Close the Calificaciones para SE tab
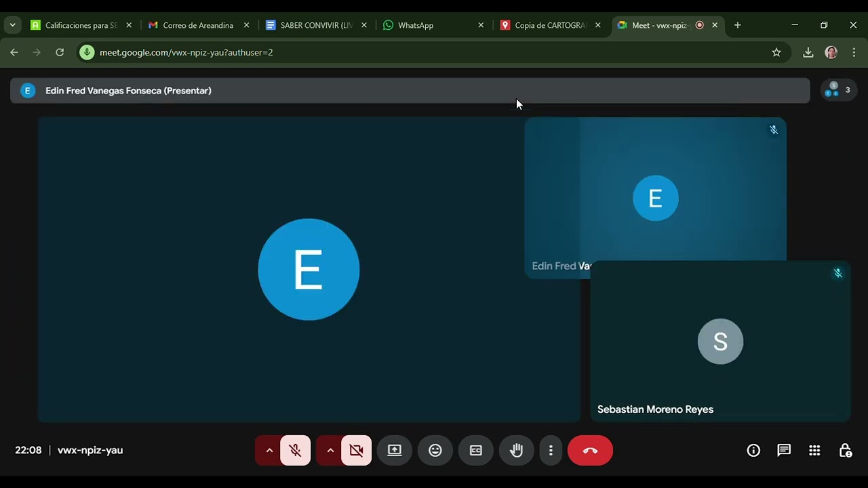The image size is (868, 488). [129, 25]
